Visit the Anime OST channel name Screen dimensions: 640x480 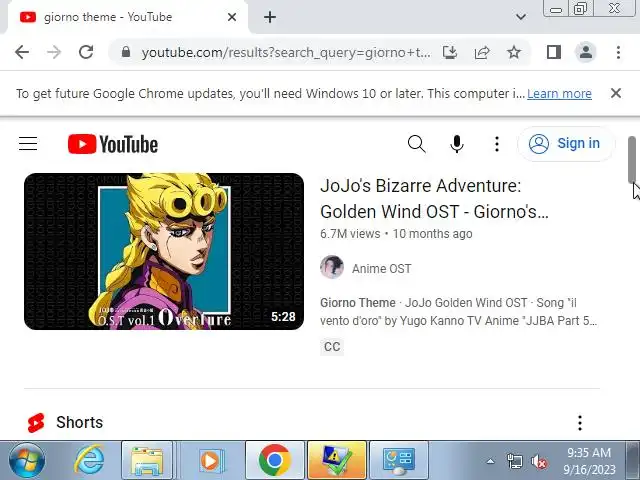(x=382, y=269)
